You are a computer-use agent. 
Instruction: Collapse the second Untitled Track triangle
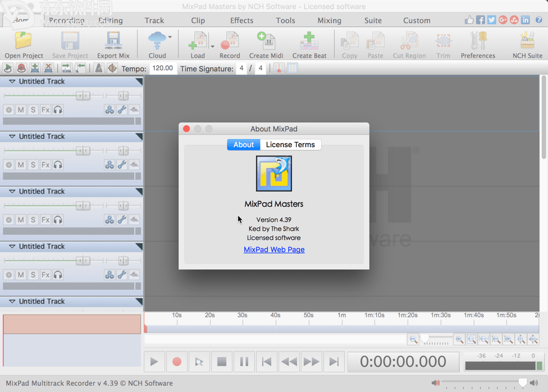click(x=12, y=136)
